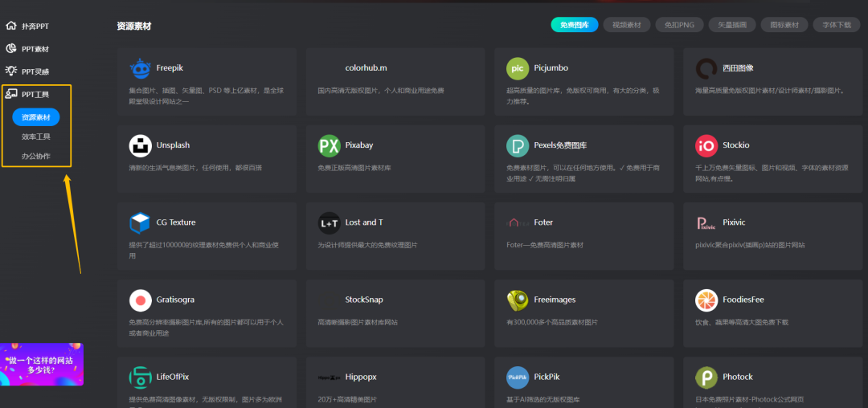The width and height of the screenshot is (868, 408).
Task: Open the Stockio title link
Action: click(736, 145)
